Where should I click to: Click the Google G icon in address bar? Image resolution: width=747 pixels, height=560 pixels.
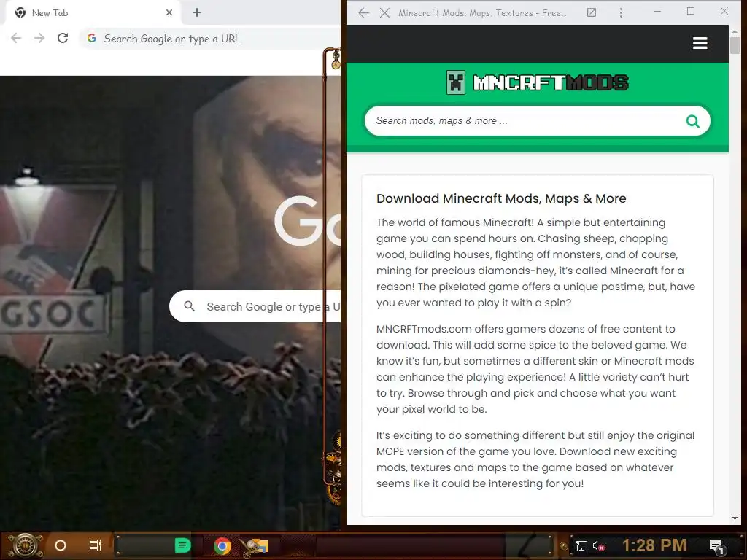(92, 38)
